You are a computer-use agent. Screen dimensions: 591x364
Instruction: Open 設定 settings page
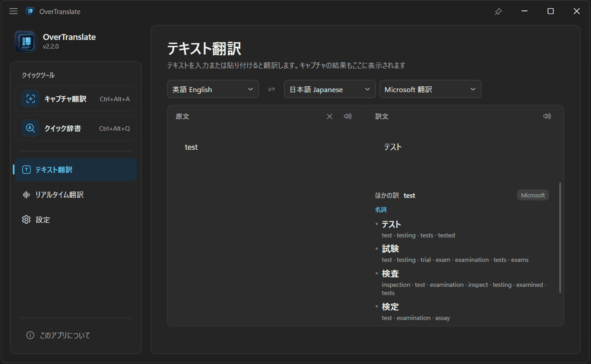pyautogui.click(x=76, y=220)
